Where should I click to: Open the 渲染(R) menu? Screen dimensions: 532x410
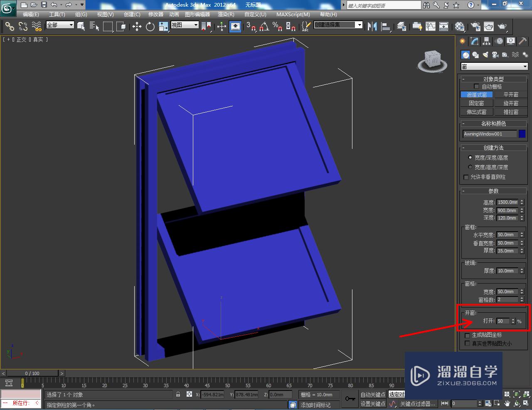click(226, 15)
